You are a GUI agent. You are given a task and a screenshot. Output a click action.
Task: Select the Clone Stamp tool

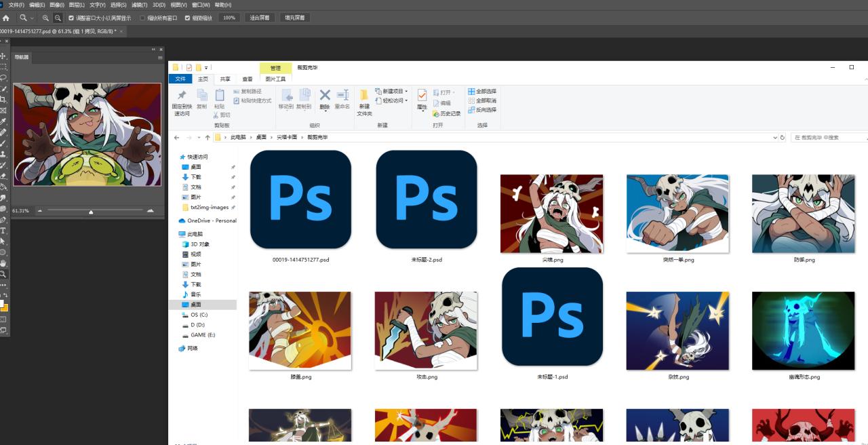(x=3, y=154)
